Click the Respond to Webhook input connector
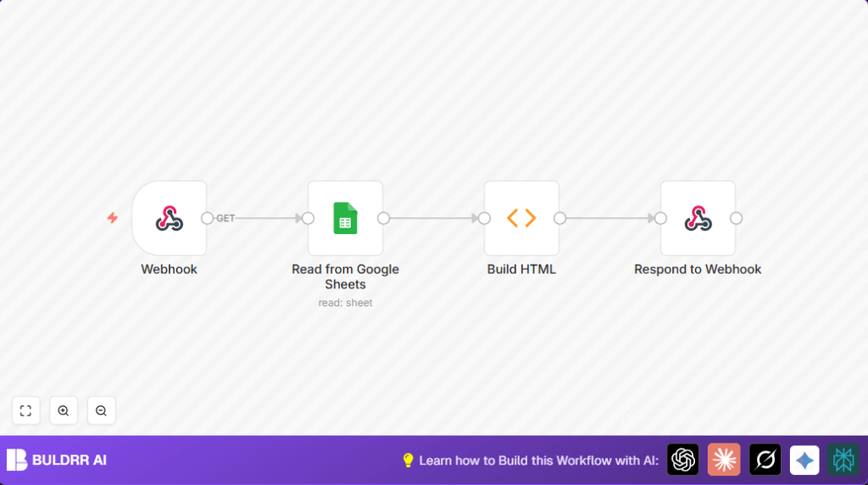 [x=660, y=218]
